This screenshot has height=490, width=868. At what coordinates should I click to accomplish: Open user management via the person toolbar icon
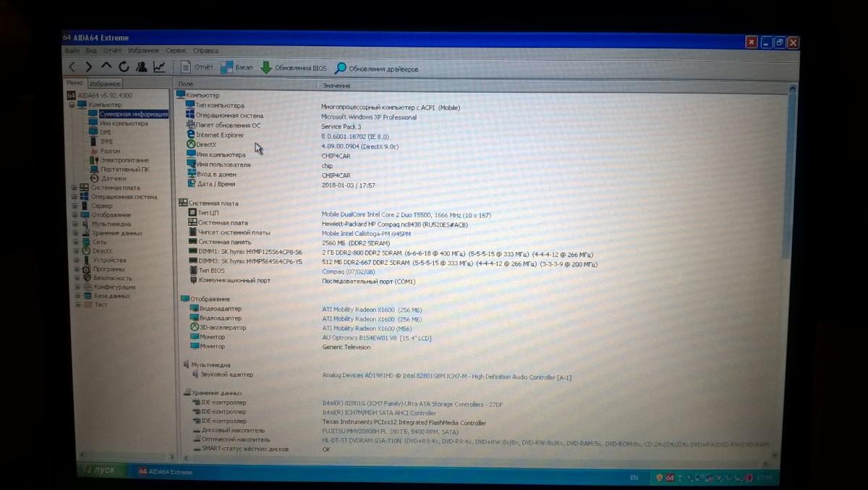pos(141,67)
